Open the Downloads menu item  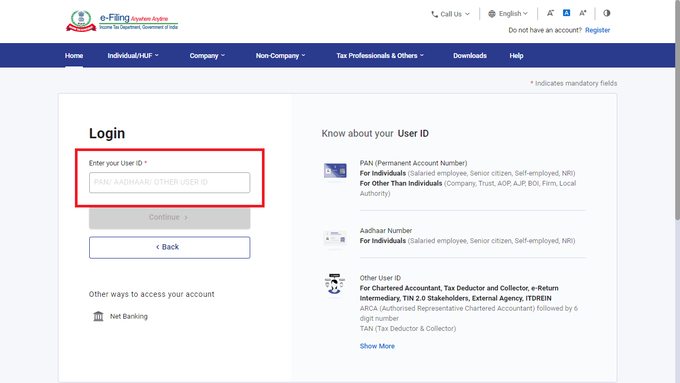(x=470, y=56)
